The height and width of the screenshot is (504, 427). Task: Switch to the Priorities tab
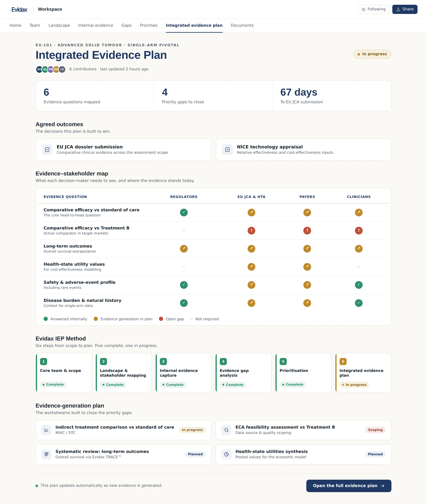point(149,25)
